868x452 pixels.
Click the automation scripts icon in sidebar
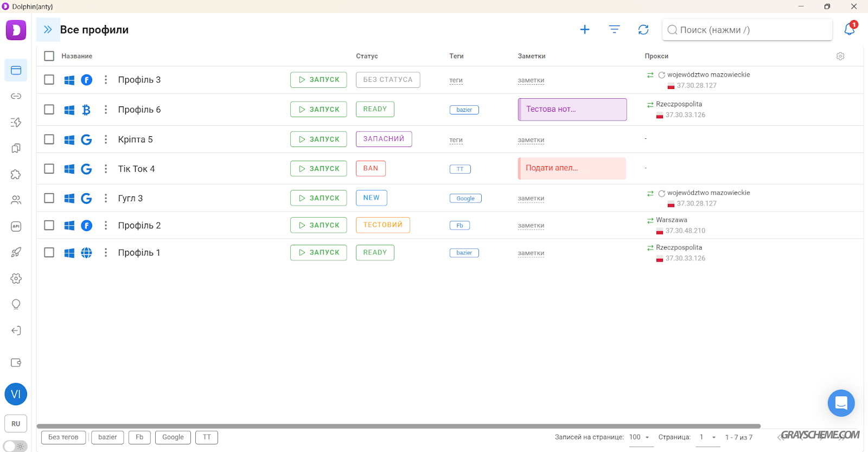[x=16, y=123]
